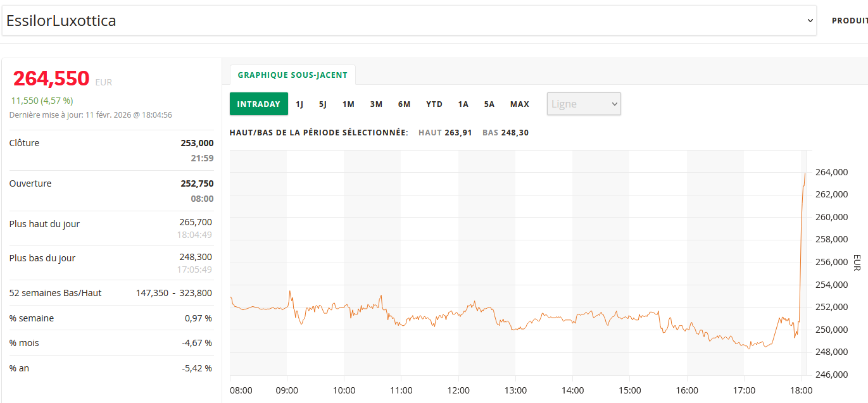Click the chart line near 13:00
868x403 pixels.
[x=515, y=329]
